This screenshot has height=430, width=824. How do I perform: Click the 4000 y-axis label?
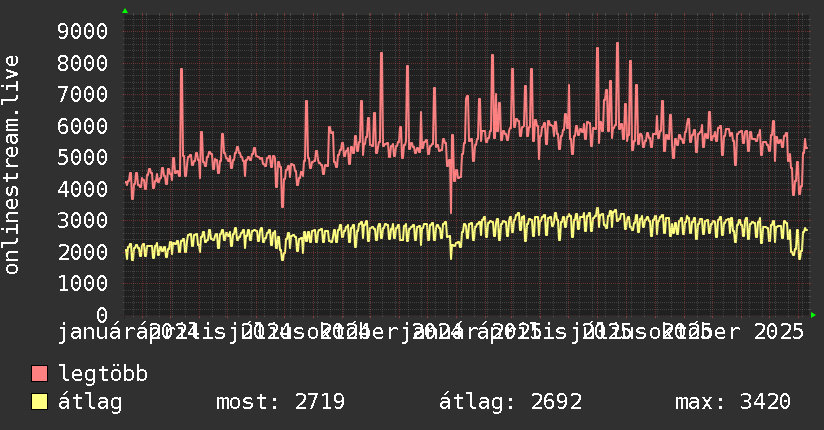[x=83, y=189]
